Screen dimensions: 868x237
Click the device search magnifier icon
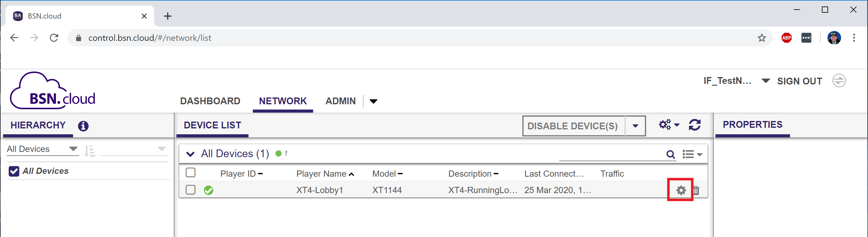[671, 154]
